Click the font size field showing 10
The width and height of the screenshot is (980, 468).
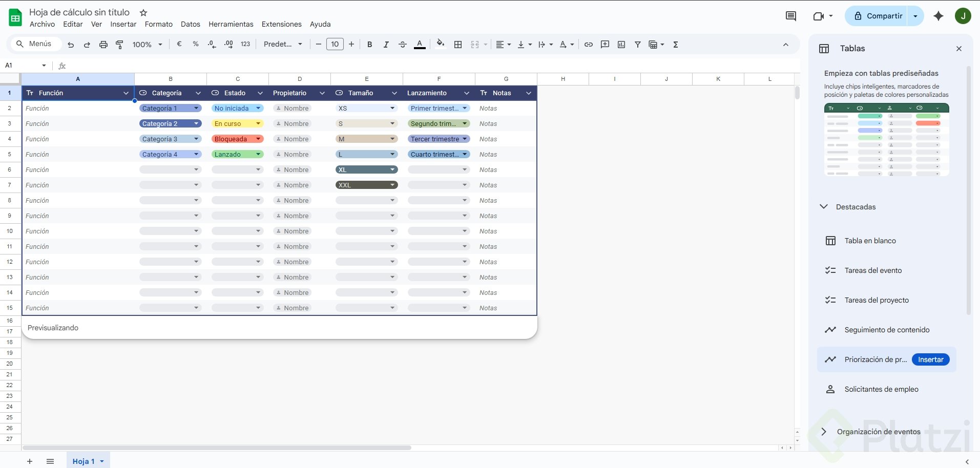coord(335,45)
